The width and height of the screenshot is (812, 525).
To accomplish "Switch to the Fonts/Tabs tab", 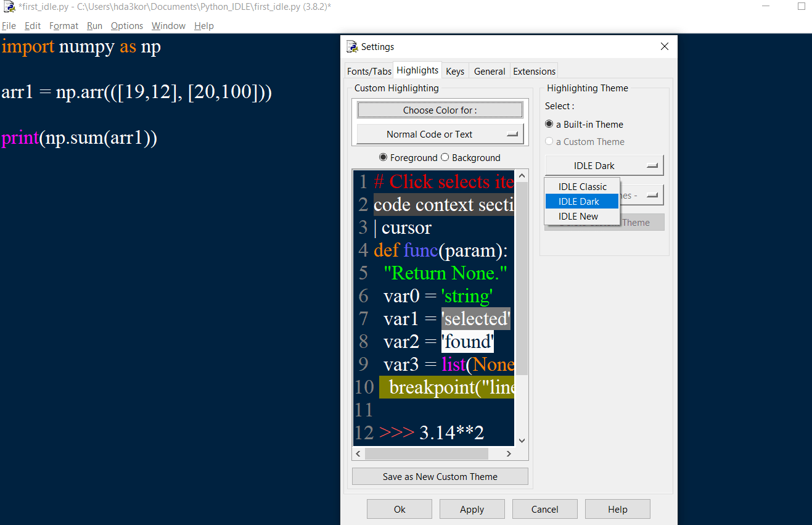I will click(x=369, y=72).
